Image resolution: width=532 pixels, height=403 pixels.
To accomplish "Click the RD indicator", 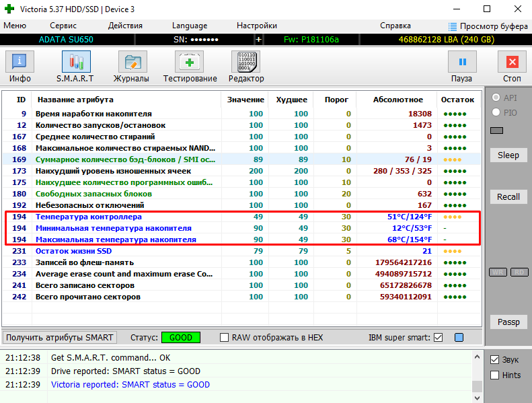I will (519, 272).
